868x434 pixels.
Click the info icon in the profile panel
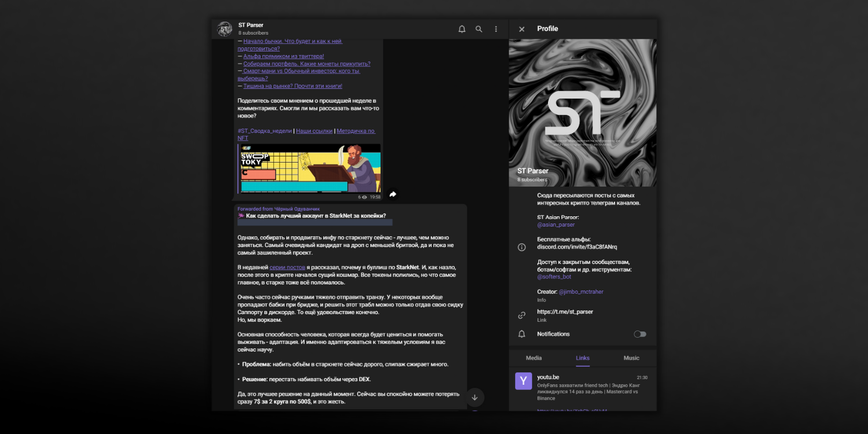click(521, 247)
